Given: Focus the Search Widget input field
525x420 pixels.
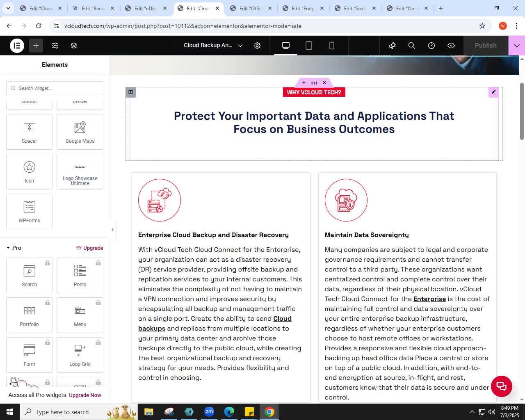Looking at the screenshot, I should [x=55, y=88].
